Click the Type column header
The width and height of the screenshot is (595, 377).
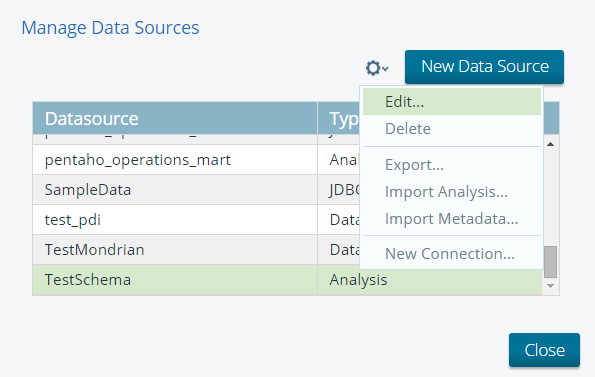coord(343,118)
